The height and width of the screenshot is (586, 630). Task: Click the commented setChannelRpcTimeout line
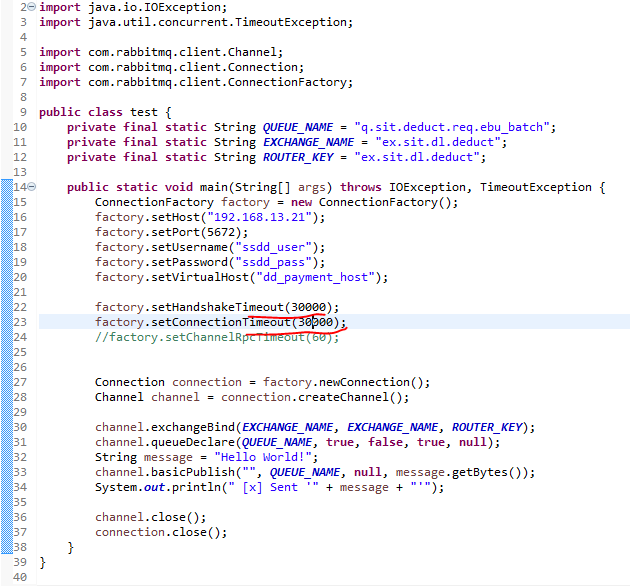pos(217,337)
